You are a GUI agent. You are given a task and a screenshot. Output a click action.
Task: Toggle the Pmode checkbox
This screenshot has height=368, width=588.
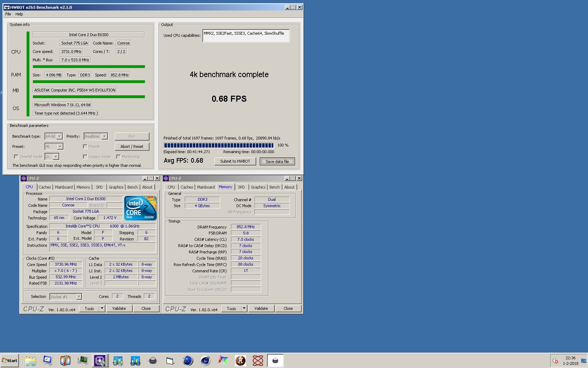click(x=85, y=146)
